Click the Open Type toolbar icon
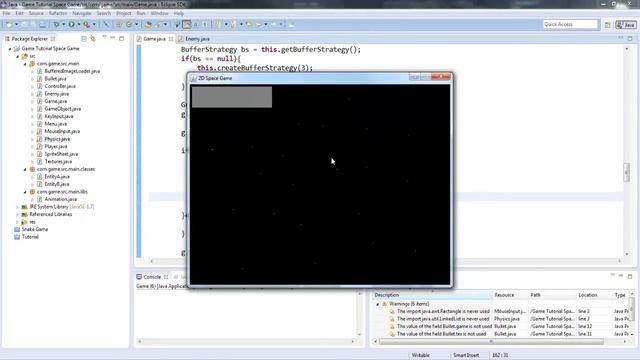 tap(148, 25)
